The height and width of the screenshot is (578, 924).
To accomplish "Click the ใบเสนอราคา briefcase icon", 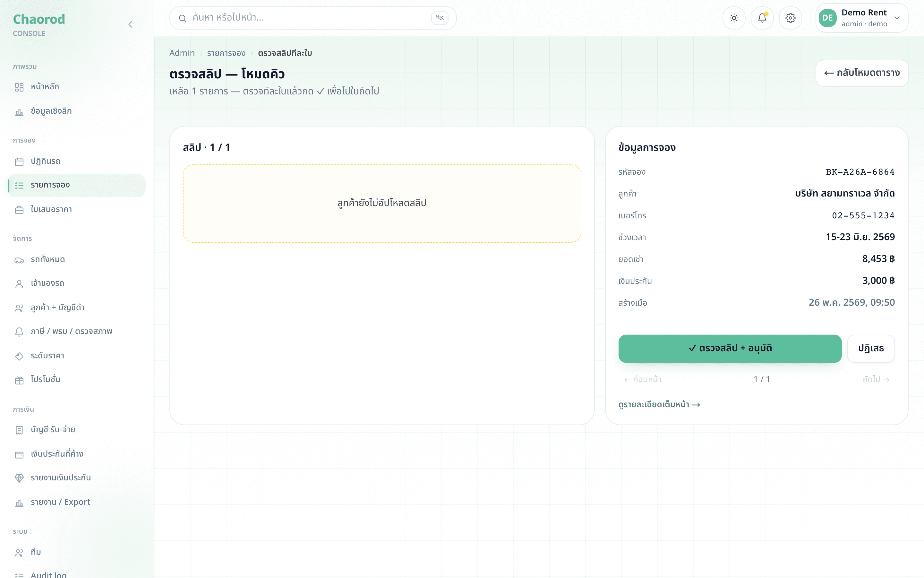I will tap(19, 210).
